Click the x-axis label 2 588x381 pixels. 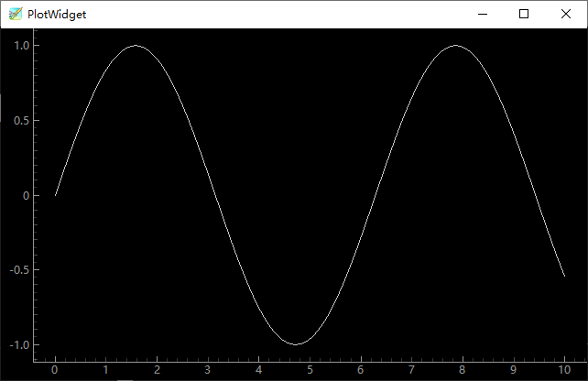pyautogui.click(x=157, y=370)
